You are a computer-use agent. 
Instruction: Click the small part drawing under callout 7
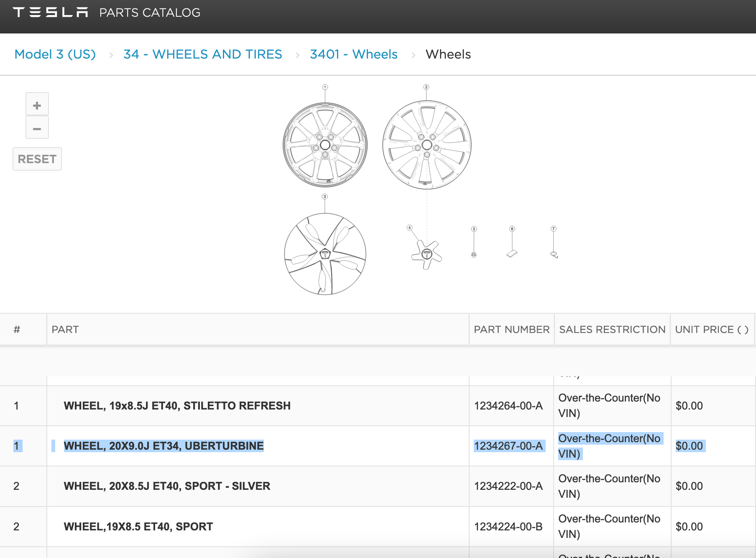(554, 255)
